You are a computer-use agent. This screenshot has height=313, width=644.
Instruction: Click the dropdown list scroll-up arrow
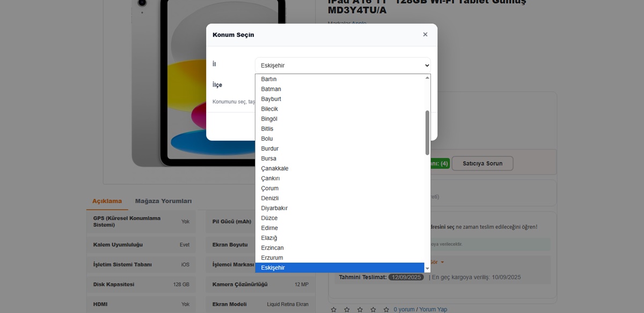427,78
